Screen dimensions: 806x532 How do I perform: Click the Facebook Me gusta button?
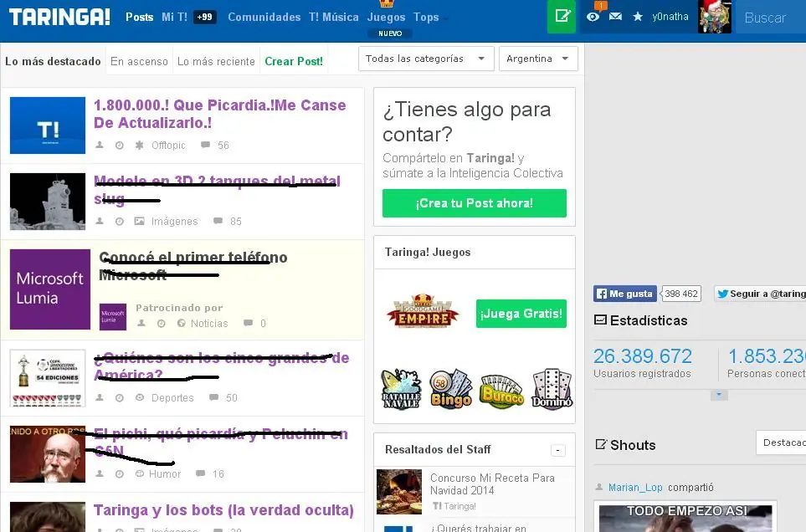pos(625,294)
